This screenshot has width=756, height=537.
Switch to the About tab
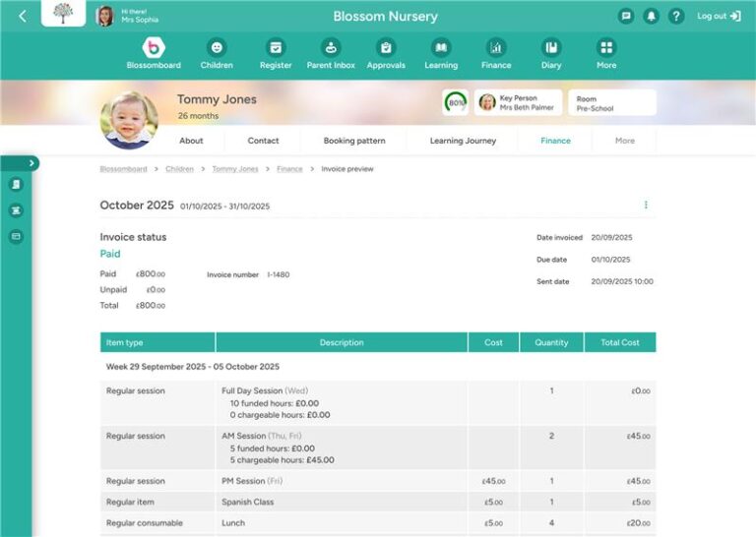(x=191, y=141)
